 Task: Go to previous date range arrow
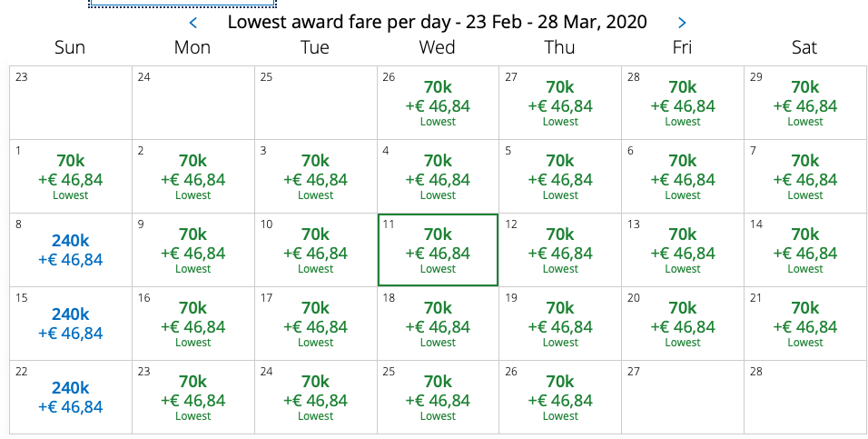pyautogui.click(x=193, y=23)
